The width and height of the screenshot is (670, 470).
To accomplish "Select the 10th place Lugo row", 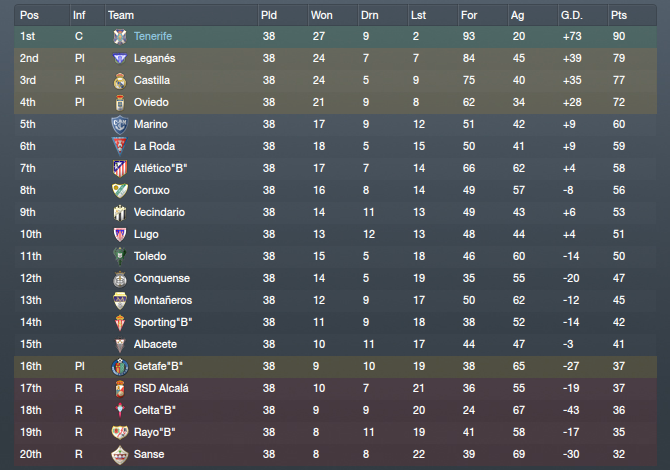I will pos(335,234).
